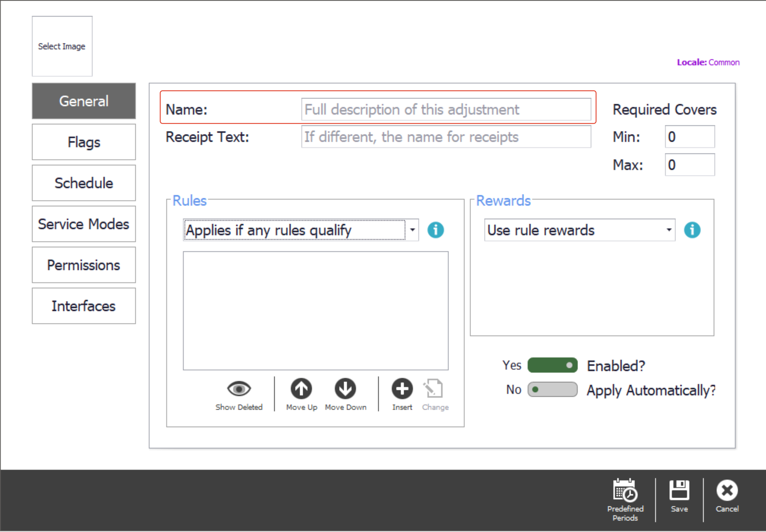Click the Name input field

446,109
